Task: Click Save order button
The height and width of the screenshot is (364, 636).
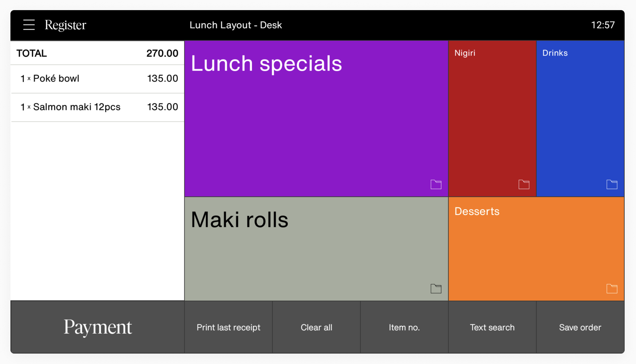Action: click(x=580, y=327)
